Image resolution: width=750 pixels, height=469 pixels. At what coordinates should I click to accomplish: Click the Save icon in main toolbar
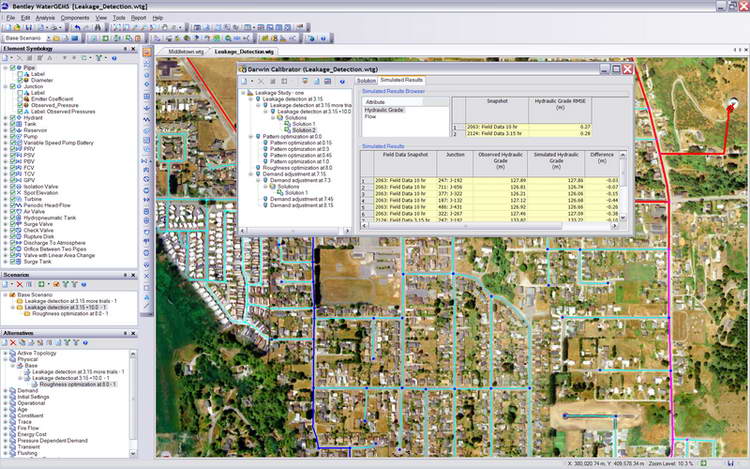[28, 28]
